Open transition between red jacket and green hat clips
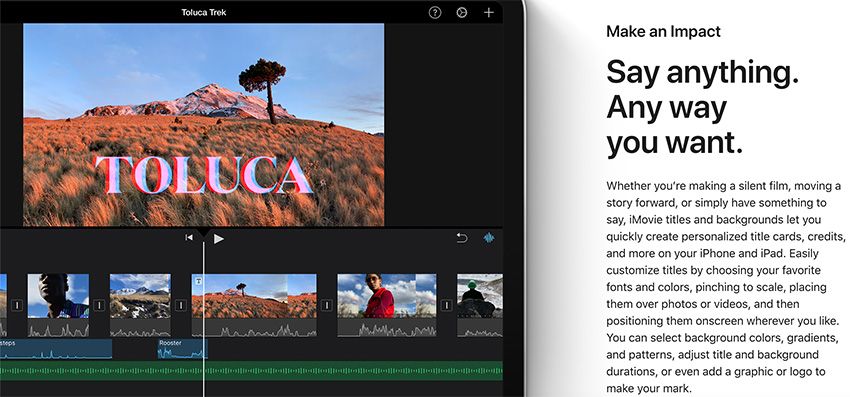850x397 pixels. tap(446, 305)
